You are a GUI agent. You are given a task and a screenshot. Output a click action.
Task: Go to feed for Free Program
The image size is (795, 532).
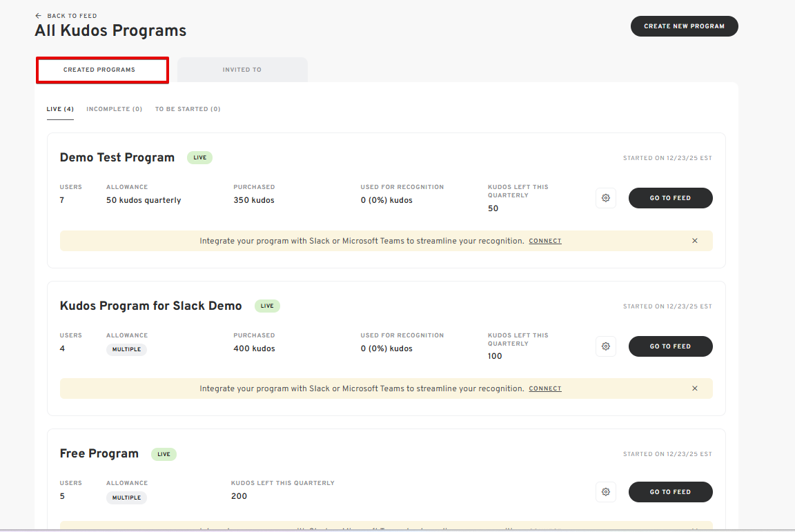click(x=669, y=492)
